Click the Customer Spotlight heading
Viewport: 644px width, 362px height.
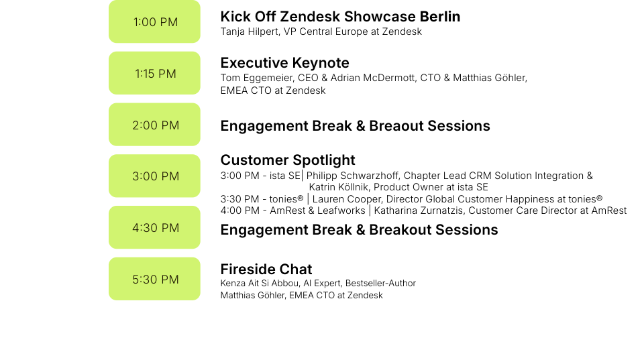point(288,160)
